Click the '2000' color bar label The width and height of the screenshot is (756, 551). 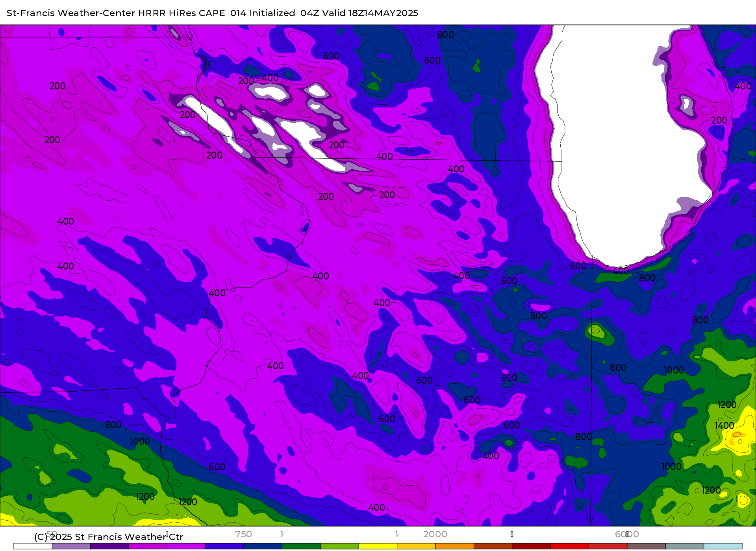(x=435, y=534)
